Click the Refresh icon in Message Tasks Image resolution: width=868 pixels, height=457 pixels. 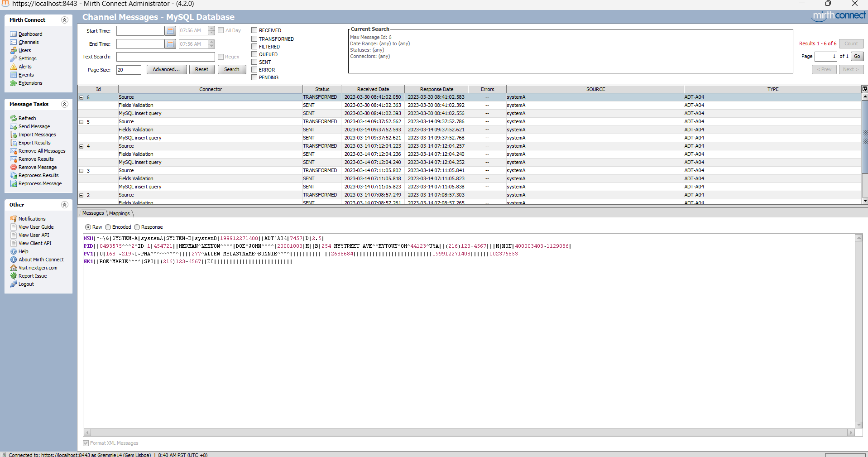[x=13, y=118]
